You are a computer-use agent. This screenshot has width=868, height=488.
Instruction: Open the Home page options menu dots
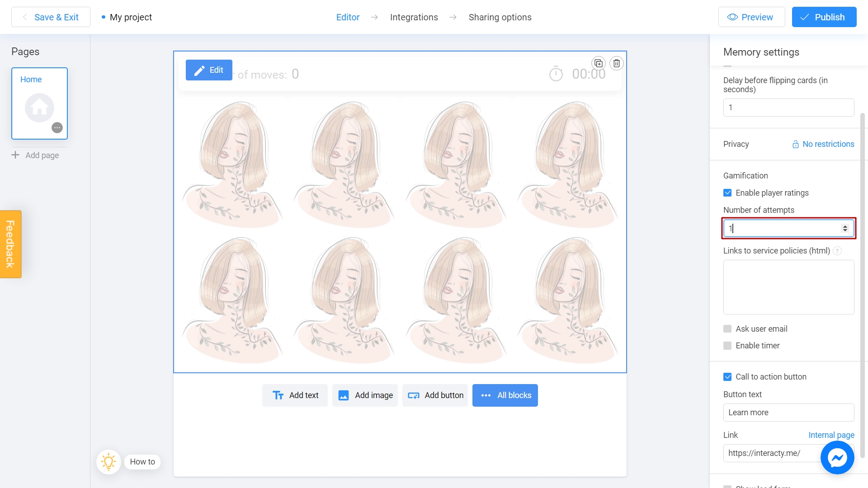pos(57,128)
